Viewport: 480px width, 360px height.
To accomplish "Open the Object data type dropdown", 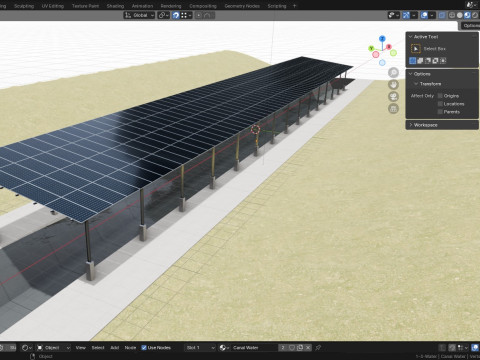I will [x=53, y=348].
